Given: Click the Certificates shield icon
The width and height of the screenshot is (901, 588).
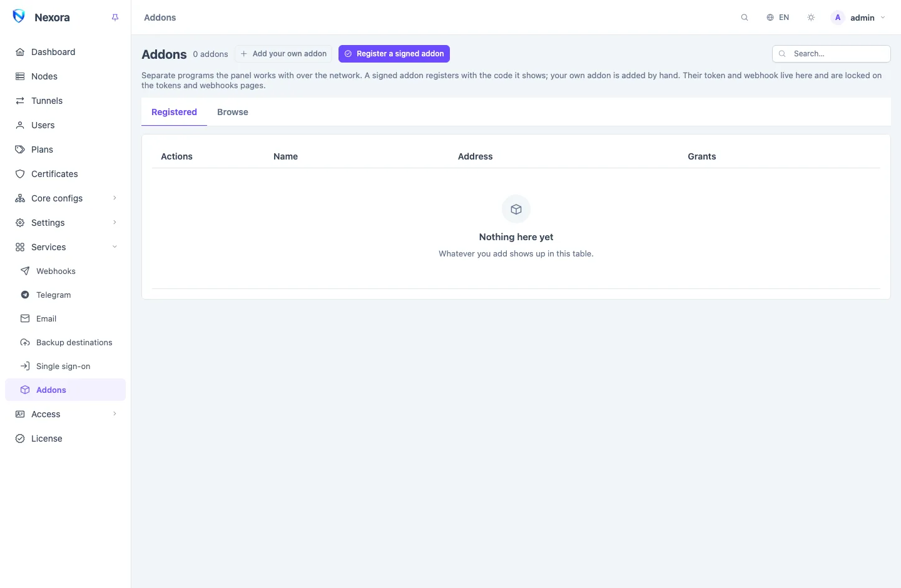Looking at the screenshot, I should click(20, 174).
